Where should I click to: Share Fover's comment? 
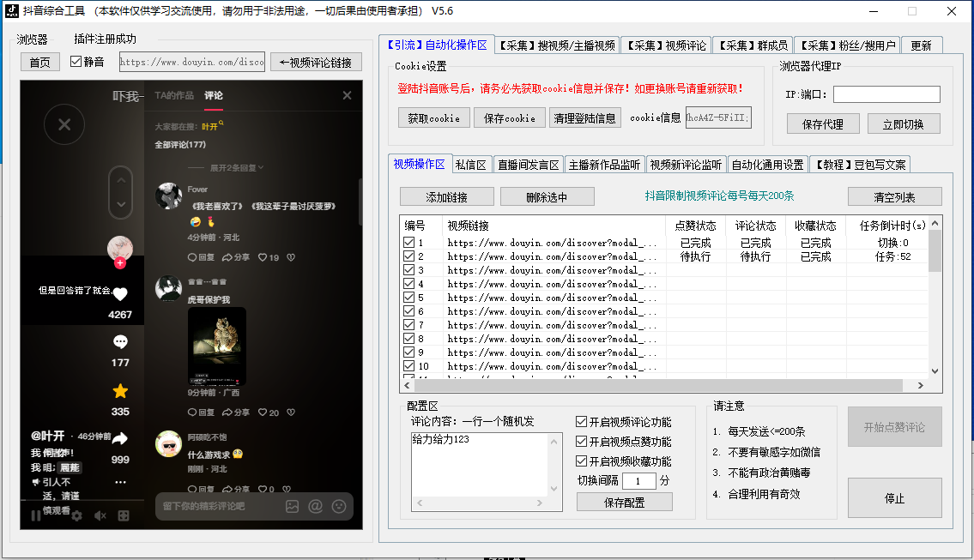click(235, 257)
